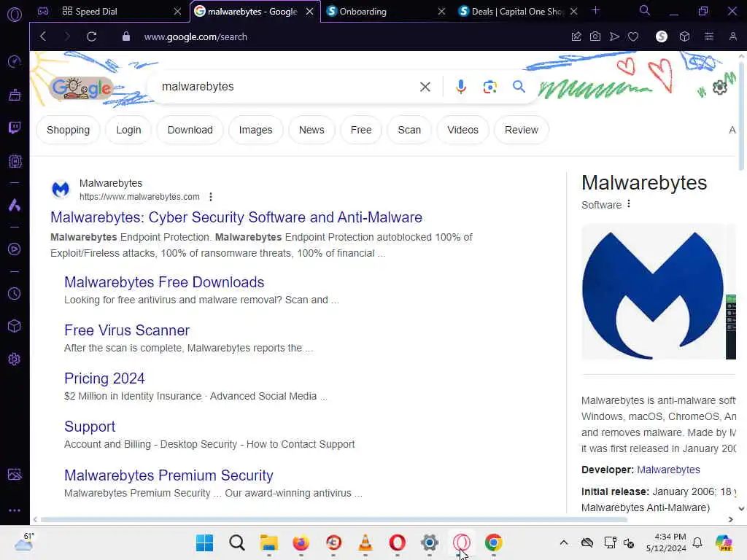The image size is (747, 560).
Task: Click the lock site info icon
Action: click(x=125, y=36)
